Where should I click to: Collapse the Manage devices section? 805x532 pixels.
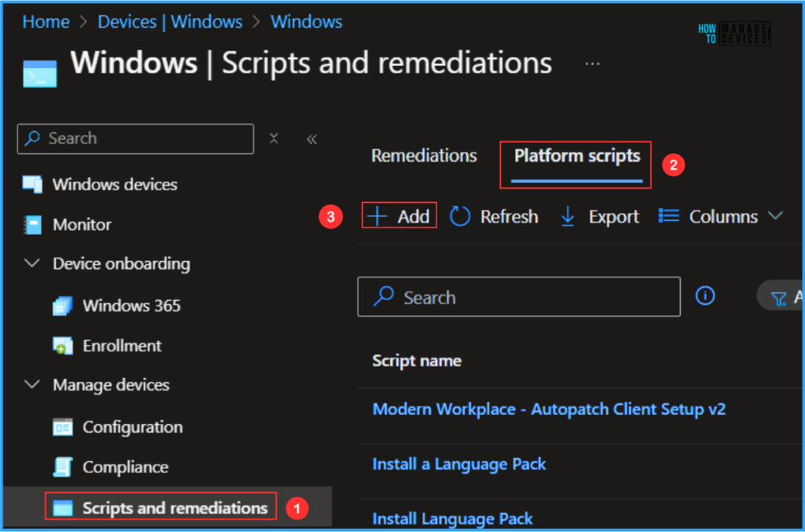[32, 384]
